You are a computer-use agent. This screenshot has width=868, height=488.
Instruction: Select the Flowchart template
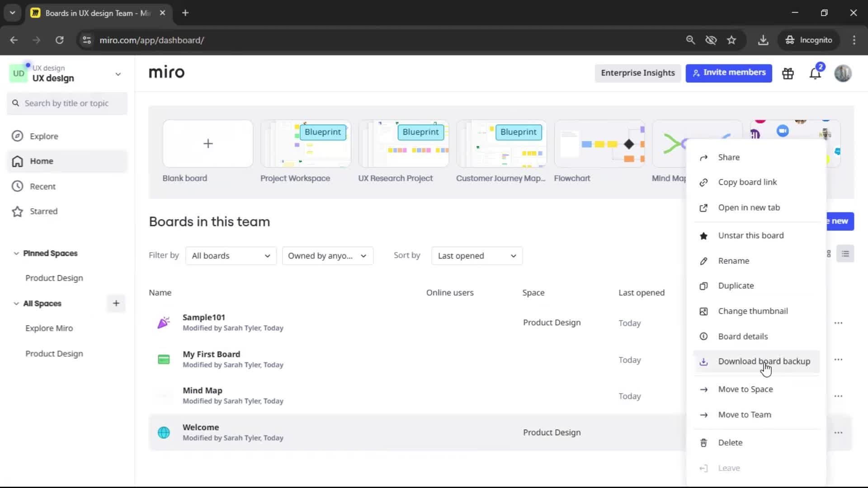[x=599, y=144]
